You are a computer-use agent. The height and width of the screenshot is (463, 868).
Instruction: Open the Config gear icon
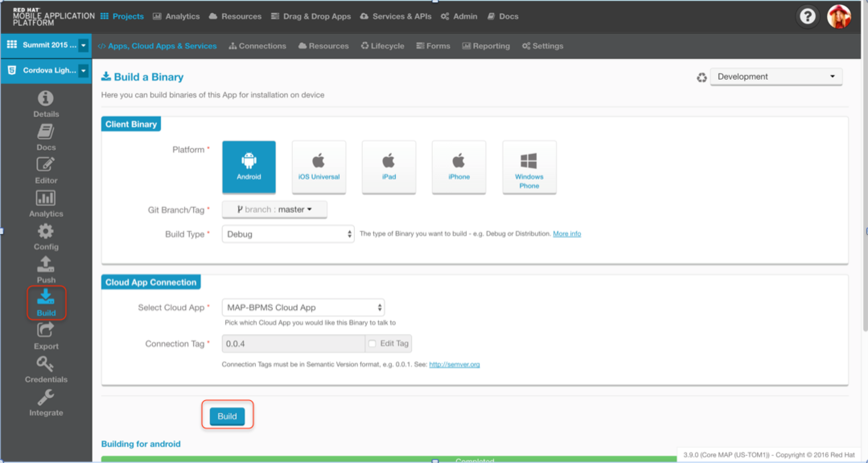pyautogui.click(x=45, y=236)
